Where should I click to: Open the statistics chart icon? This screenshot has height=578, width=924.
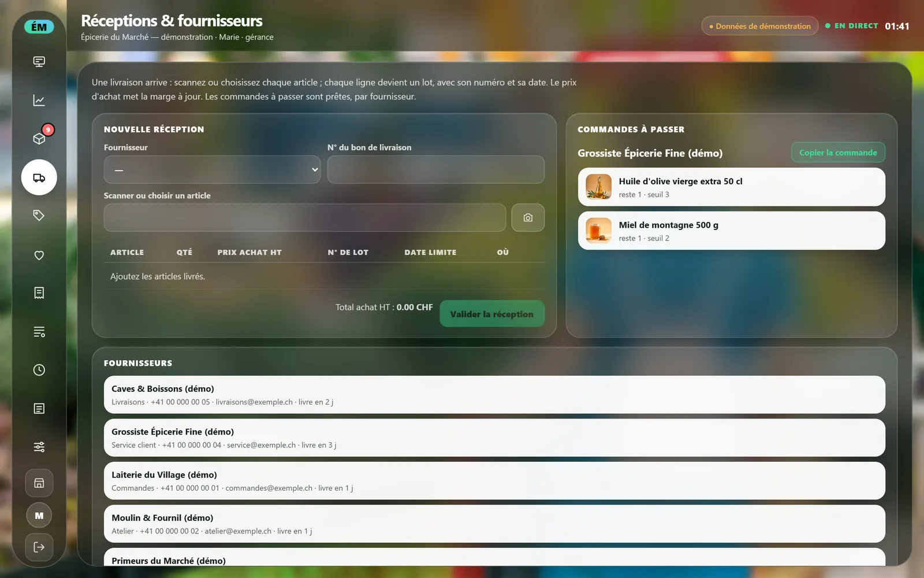tap(39, 101)
